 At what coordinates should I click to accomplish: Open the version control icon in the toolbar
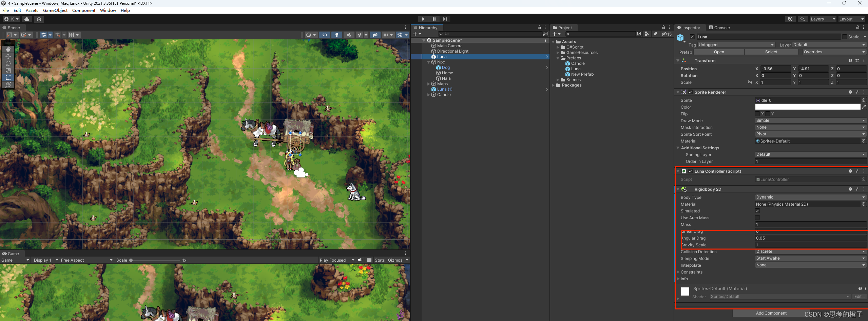coord(39,19)
